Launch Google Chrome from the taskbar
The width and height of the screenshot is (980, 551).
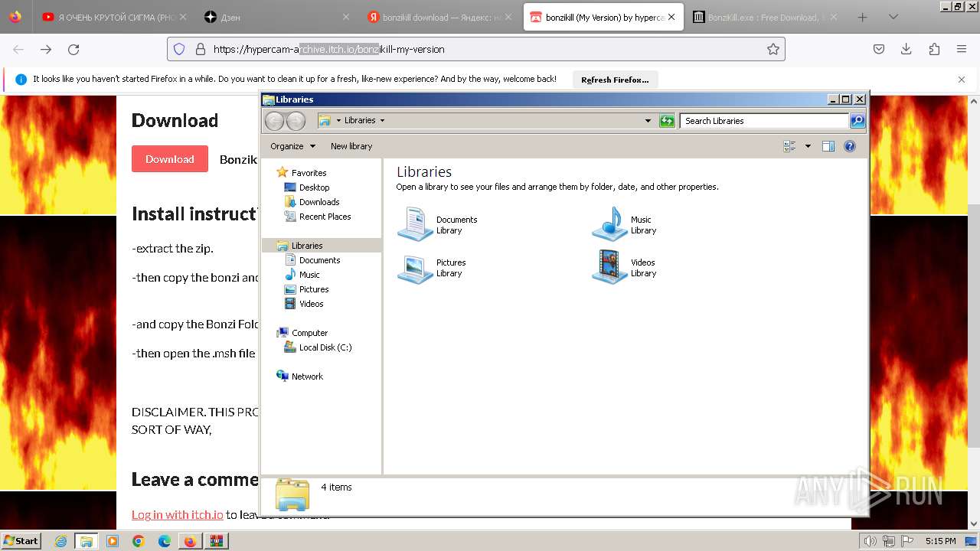[x=139, y=541]
